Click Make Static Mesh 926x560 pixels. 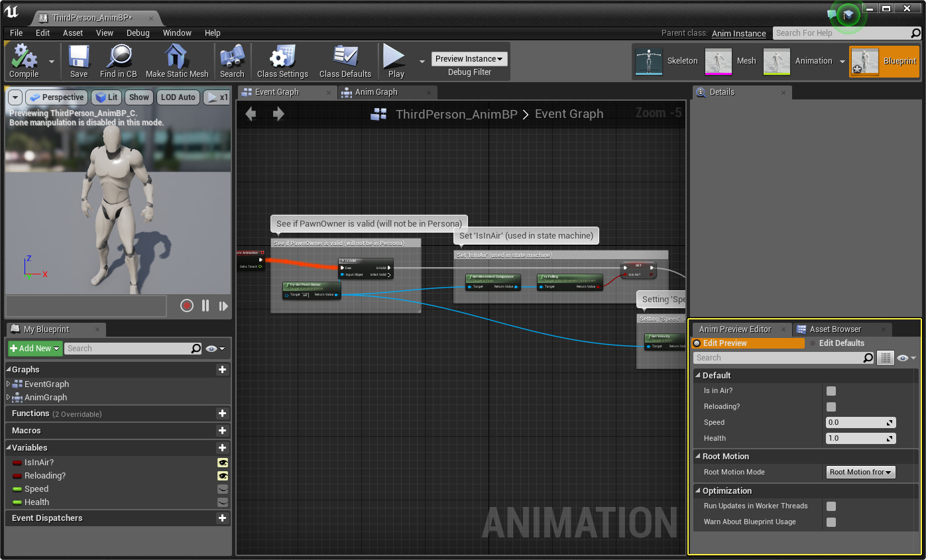click(177, 61)
